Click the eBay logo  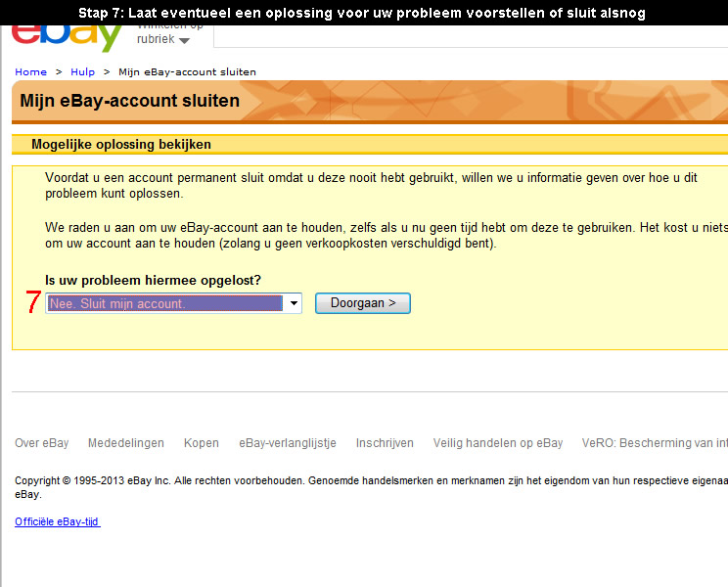pyautogui.click(x=67, y=38)
